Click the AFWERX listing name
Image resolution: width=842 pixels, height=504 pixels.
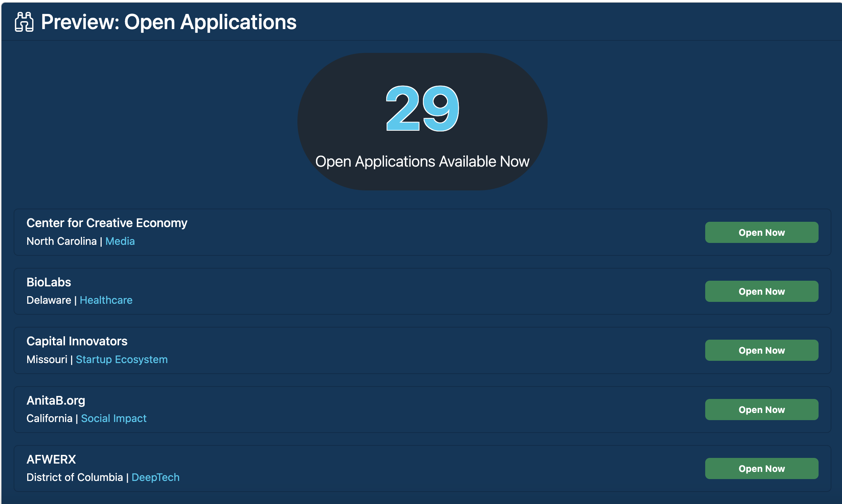[x=51, y=459]
